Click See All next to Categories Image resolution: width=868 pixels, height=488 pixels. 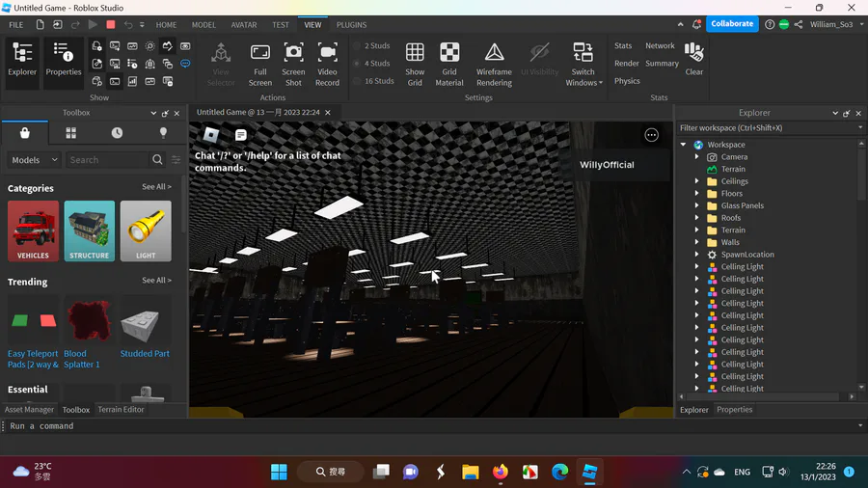click(x=156, y=187)
